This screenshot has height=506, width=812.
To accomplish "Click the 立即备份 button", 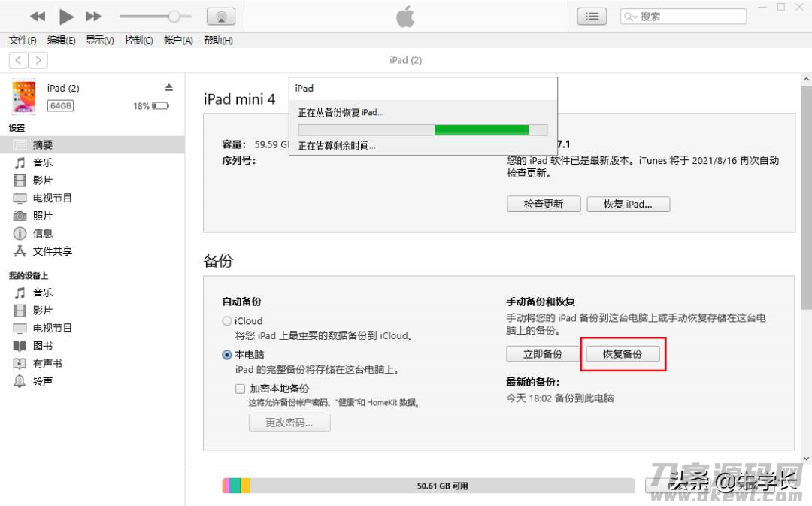I will pos(543,353).
